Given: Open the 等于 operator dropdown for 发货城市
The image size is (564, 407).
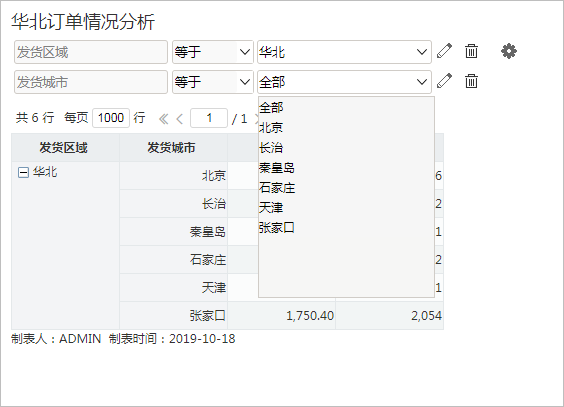Looking at the screenshot, I should coord(213,82).
